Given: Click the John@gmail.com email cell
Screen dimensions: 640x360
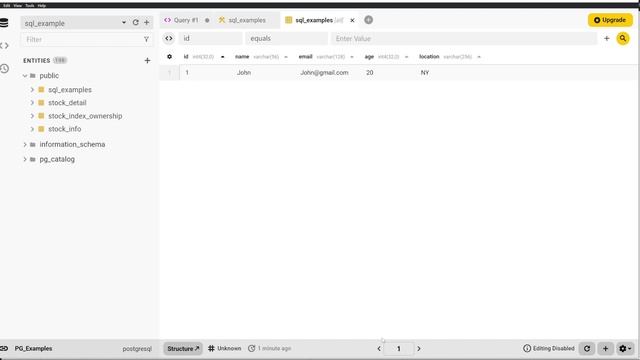Looking at the screenshot, I should [x=324, y=73].
